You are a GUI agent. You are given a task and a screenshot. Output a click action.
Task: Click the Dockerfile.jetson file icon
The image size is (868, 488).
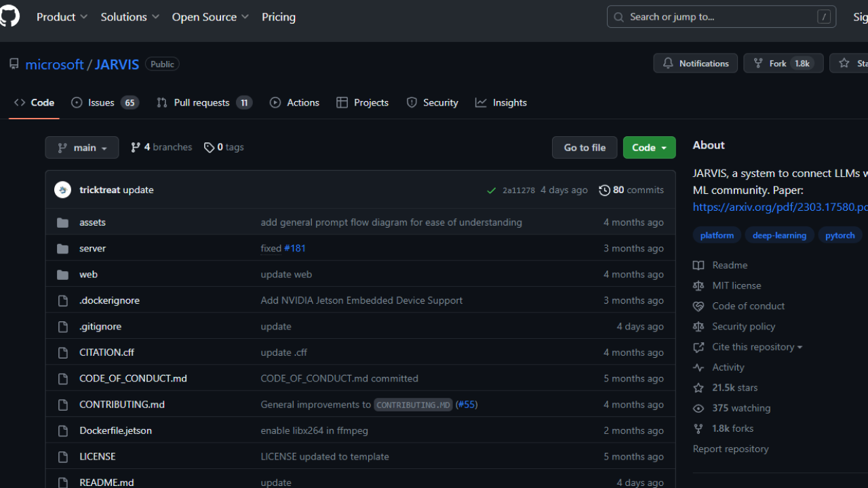pyautogui.click(x=63, y=430)
